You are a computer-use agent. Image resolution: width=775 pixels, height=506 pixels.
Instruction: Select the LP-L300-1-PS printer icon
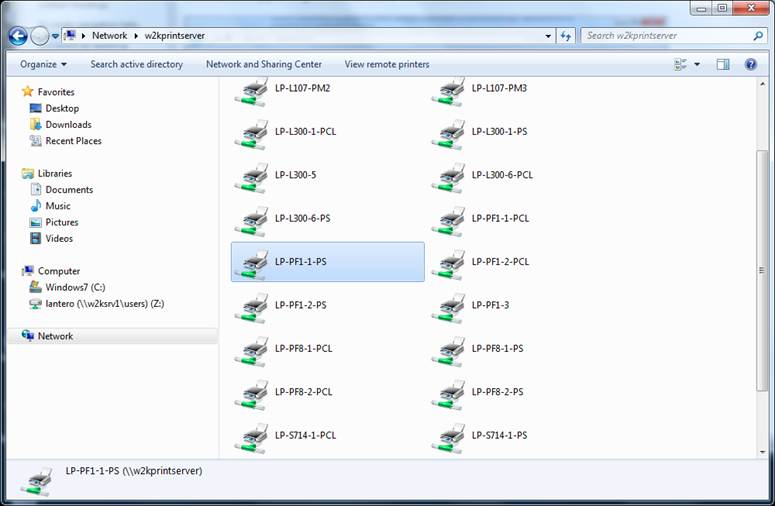pyautogui.click(x=447, y=134)
